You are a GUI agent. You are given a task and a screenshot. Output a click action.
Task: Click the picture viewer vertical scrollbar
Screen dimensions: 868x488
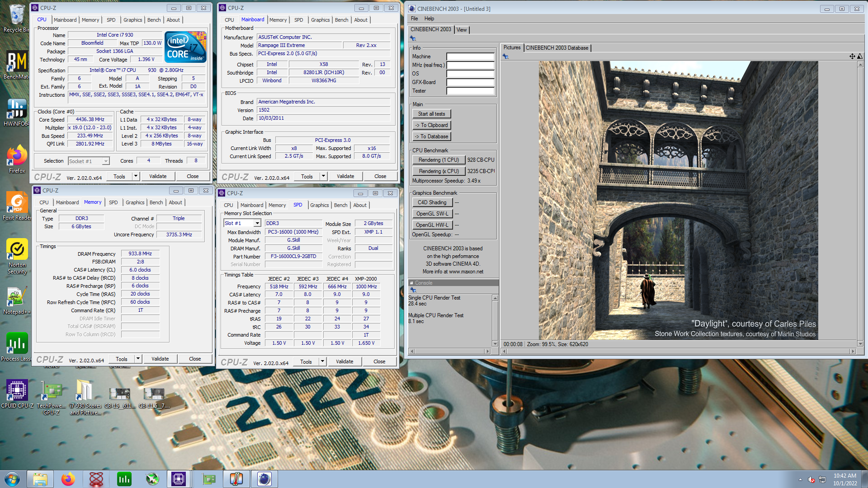click(x=860, y=204)
